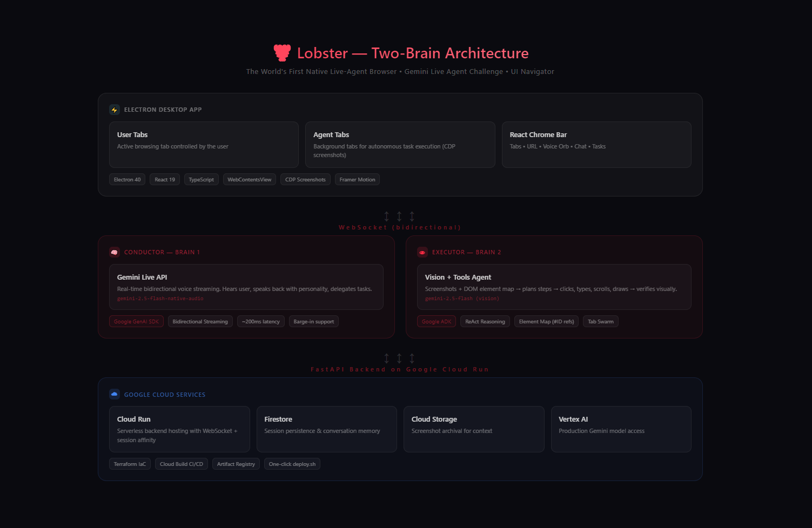Open the Cloud Storage service card
812x528 pixels.
tap(474, 429)
